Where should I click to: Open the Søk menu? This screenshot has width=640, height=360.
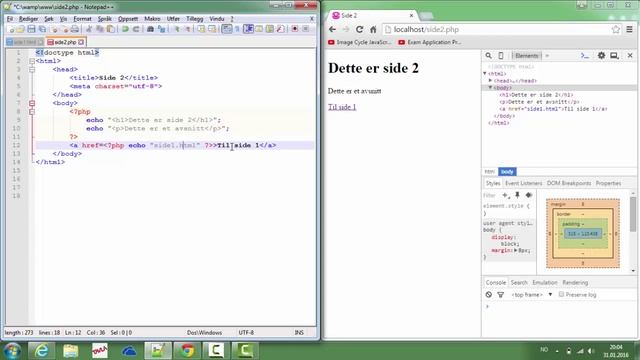pyautogui.click(x=49, y=19)
